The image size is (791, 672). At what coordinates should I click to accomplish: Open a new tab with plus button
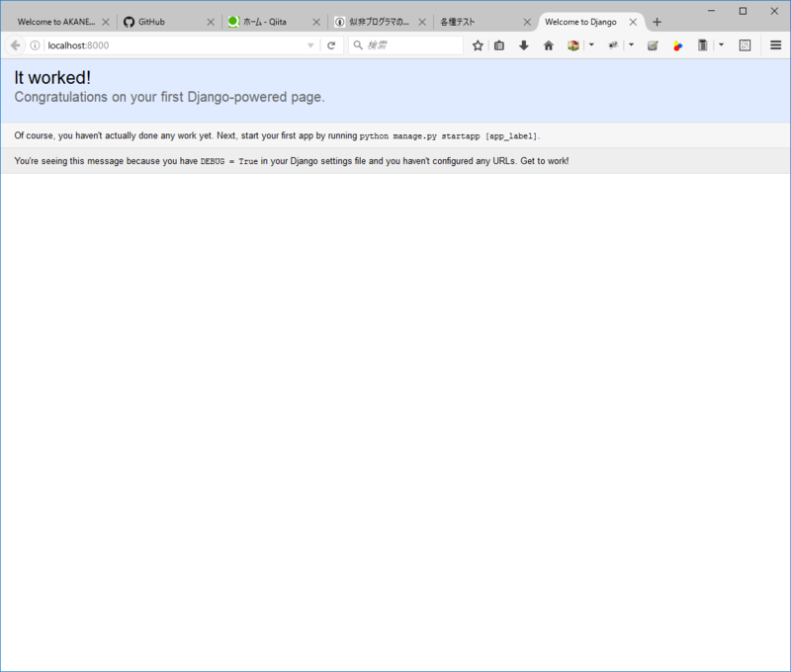(x=657, y=22)
